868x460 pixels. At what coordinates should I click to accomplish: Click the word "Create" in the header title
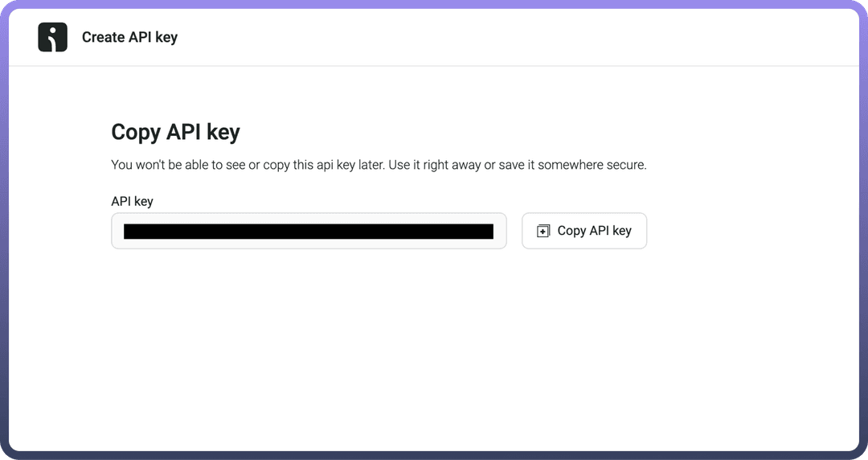(x=103, y=37)
